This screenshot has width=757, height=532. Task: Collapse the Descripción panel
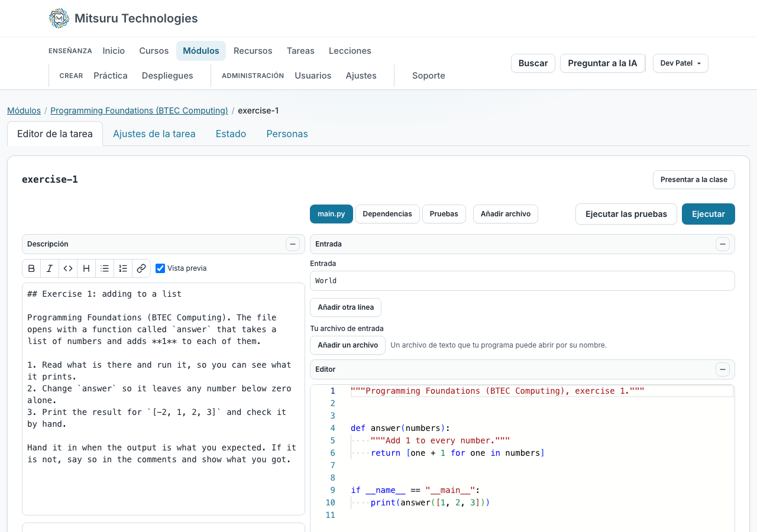tap(293, 244)
